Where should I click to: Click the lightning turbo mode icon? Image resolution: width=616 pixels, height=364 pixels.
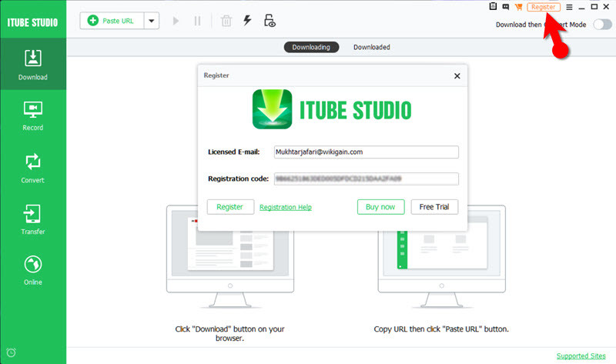(x=247, y=21)
